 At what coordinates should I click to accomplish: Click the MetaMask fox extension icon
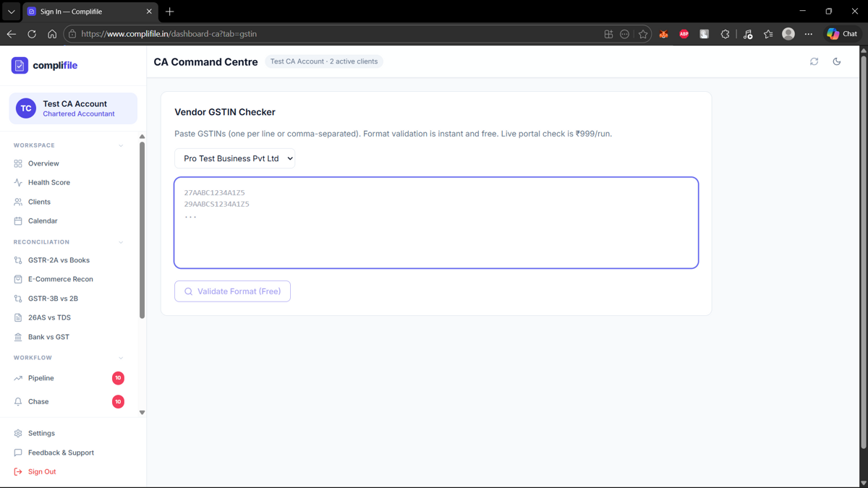663,34
